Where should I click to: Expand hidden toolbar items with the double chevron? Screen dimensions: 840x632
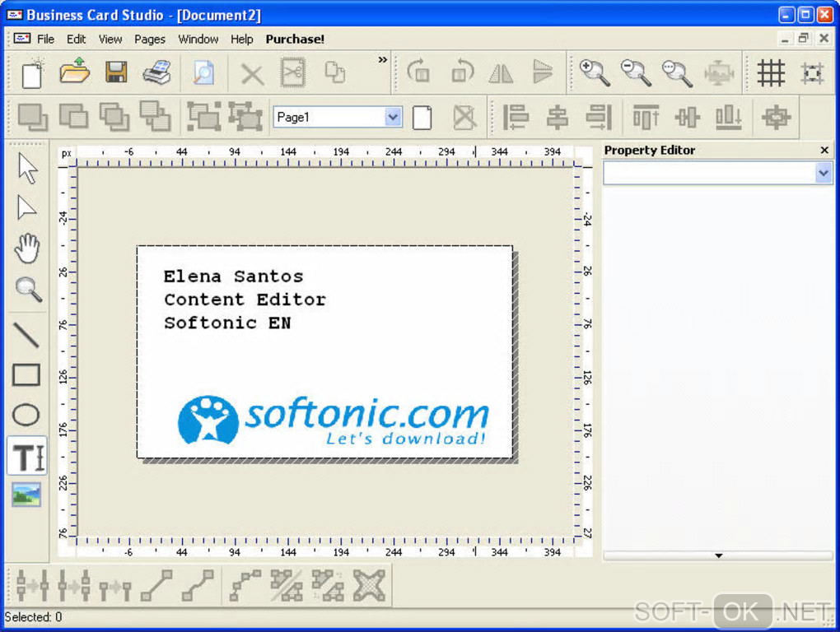(x=382, y=59)
